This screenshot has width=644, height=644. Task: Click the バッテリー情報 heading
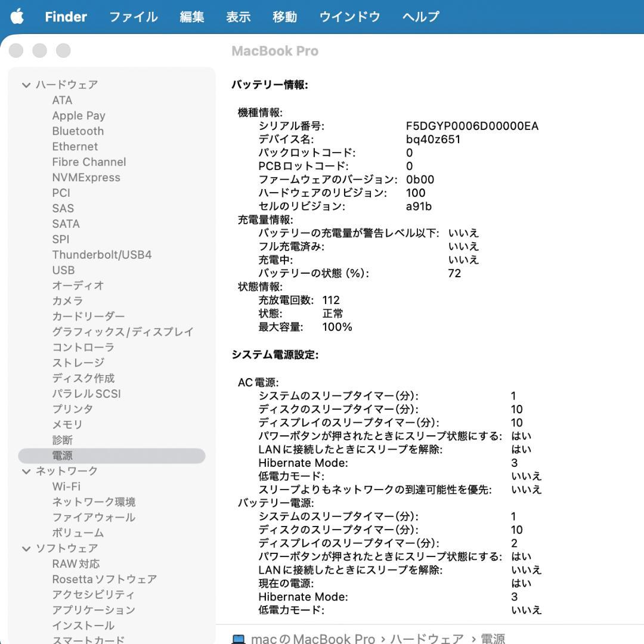pos(270,85)
